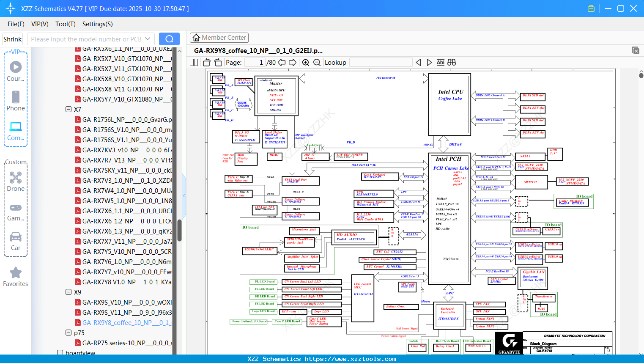The height and width of the screenshot is (363, 644).
Task: Open the yellow shop bag icon in title bar
Action: tap(591, 8)
